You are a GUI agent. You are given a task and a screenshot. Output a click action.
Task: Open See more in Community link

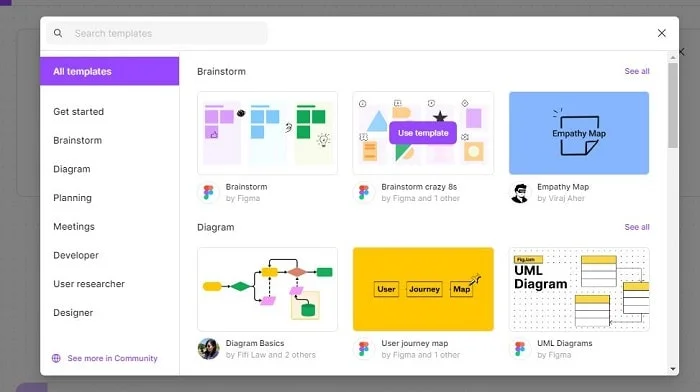click(112, 358)
